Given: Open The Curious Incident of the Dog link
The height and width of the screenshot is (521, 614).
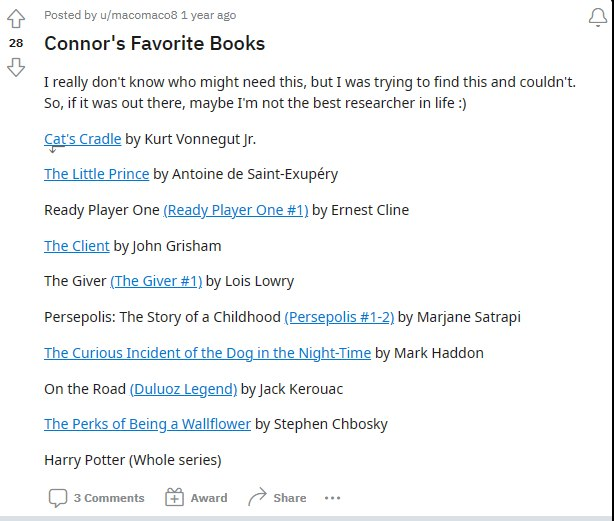Looking at the screenshot, I should pos(207,353).
